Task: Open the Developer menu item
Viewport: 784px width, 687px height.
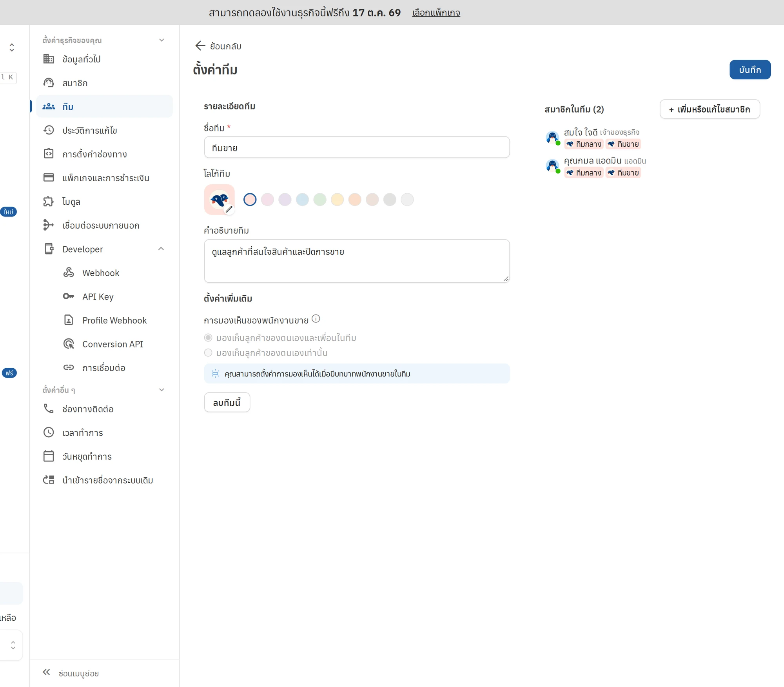Action: (x=104, y=249)
